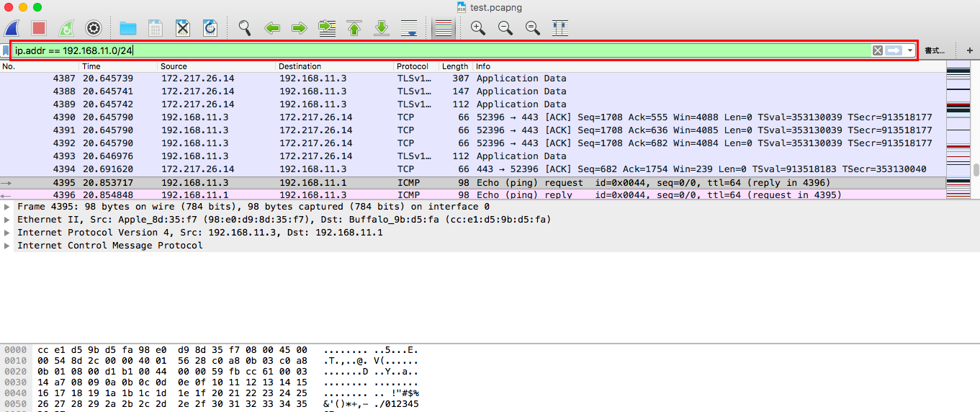Reload this capture file icon

coord(210,28)
